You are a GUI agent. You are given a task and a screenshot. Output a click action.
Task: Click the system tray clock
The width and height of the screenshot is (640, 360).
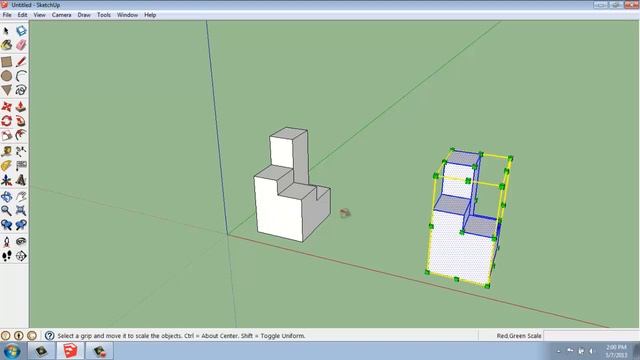pos(616,351)
